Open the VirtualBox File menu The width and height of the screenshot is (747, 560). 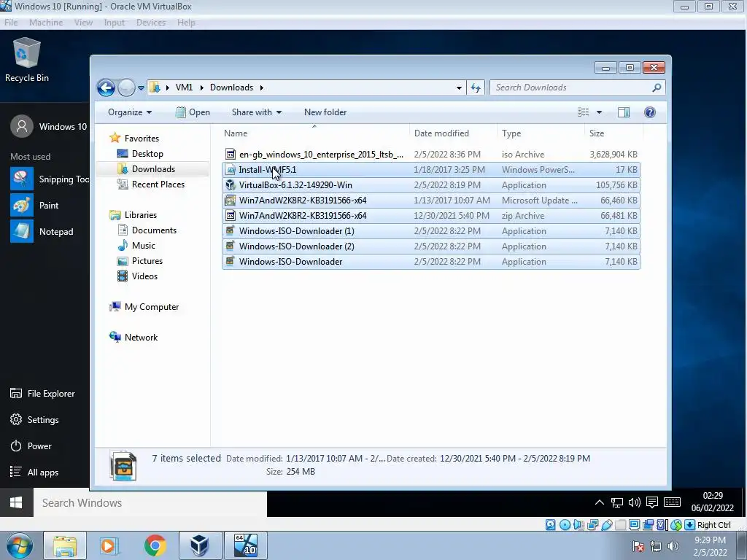[11, 23]
